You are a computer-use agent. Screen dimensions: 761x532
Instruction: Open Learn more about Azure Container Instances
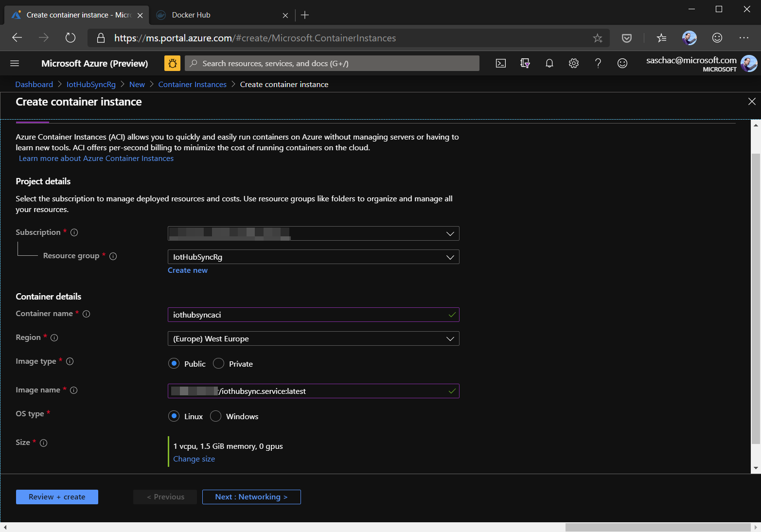(96, 159)
